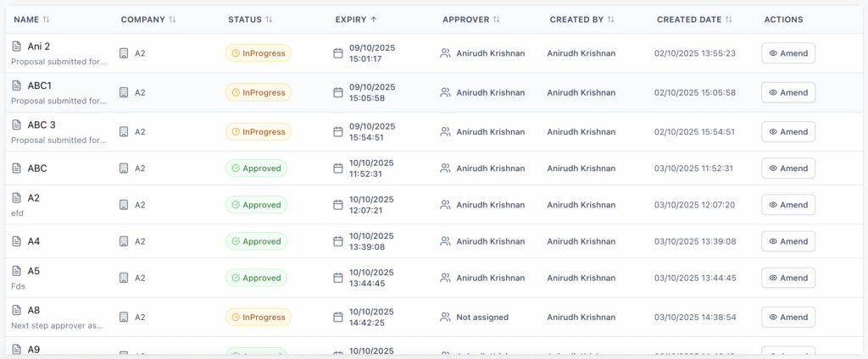This screenshot has width=868, height=359.
Task: Sort by the Status column header
Action: pos(250,19)
